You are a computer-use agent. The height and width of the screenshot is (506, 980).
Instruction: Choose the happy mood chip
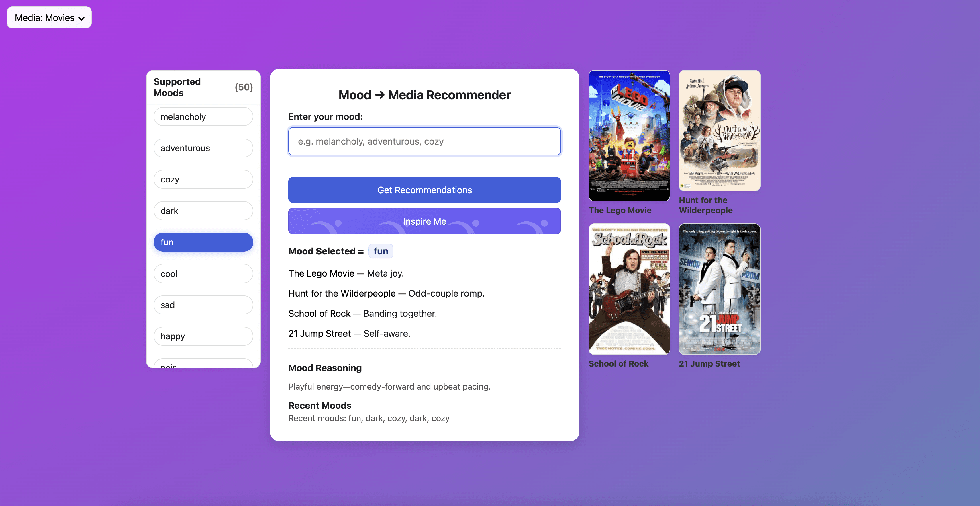pos(203,336)
